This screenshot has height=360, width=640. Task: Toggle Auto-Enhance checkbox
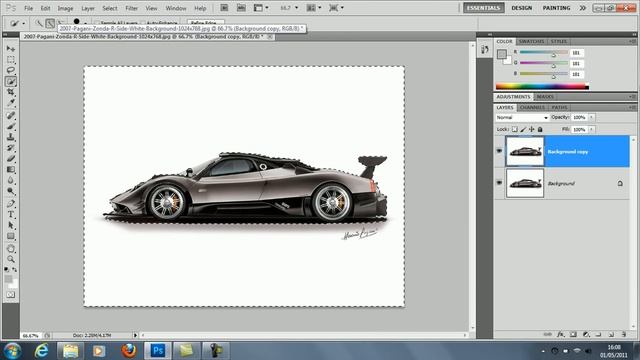143,23
